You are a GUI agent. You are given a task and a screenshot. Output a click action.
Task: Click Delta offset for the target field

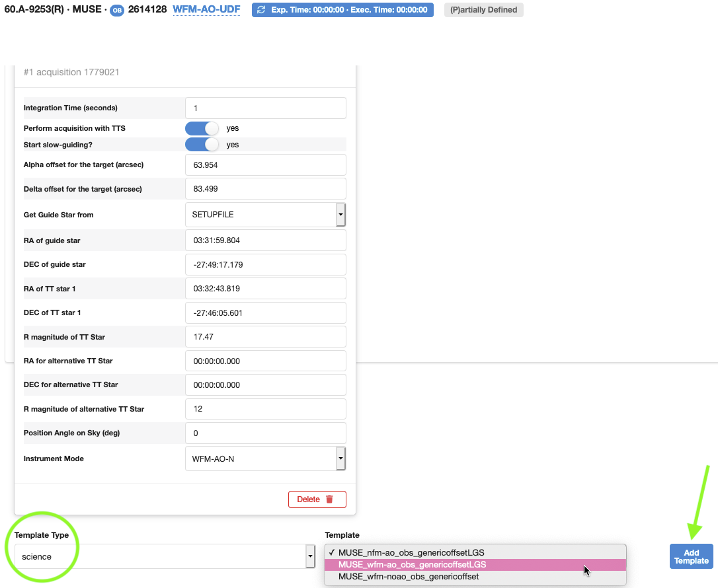click(x=266, y=188)
